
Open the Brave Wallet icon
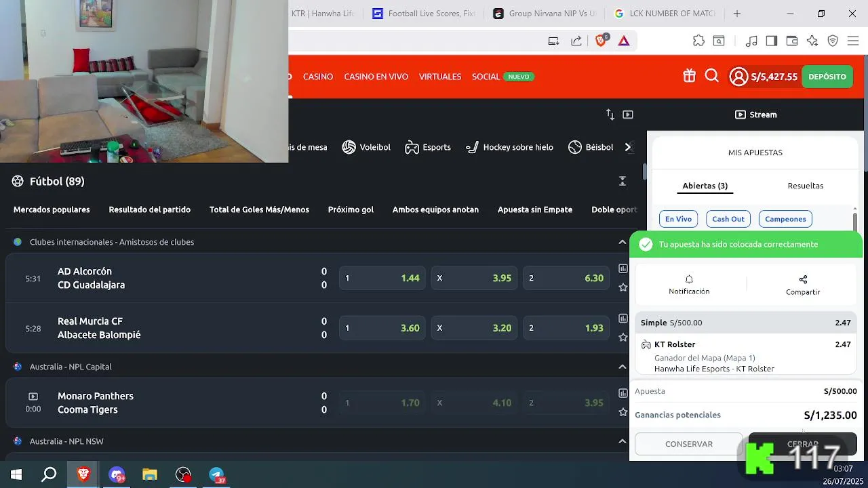click(x=791, y=41)
